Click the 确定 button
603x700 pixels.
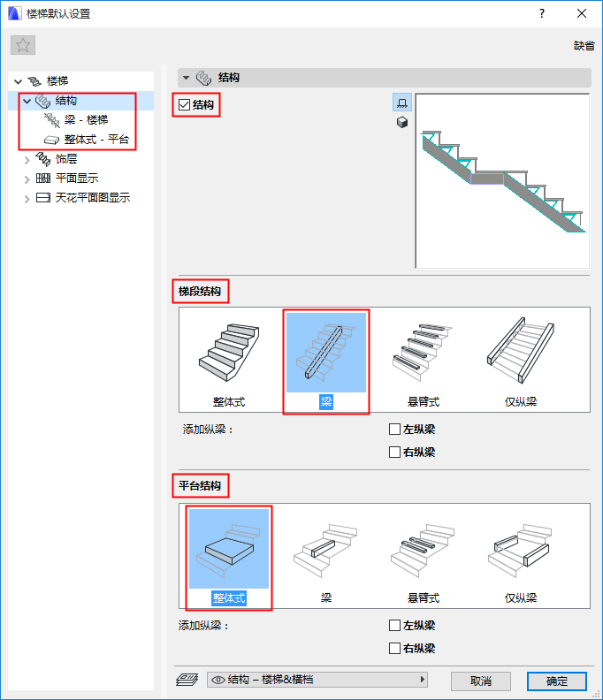(556, 681)
